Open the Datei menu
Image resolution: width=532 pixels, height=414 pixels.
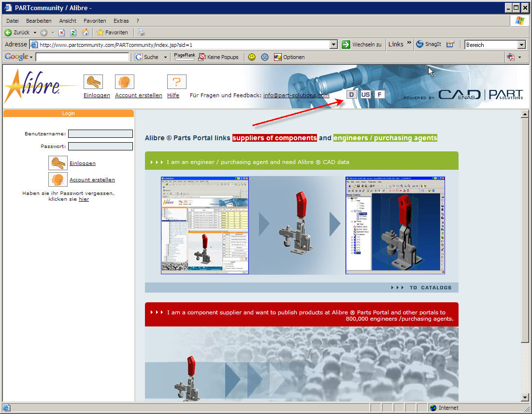[13, 21]
